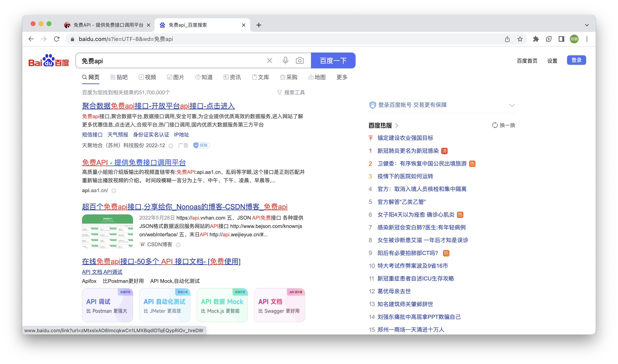Open hot search 葛优母亲去世
Screen dimensions: 618x364
click(x=394, y=291)
